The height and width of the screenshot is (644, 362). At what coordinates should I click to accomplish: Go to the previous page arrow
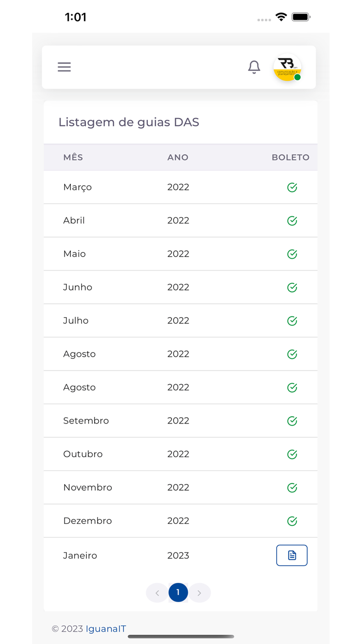[x=157, y=593]
